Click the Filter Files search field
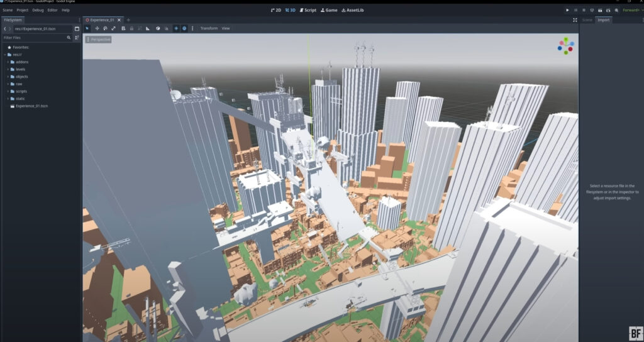This screenshot has width=644, height=342. (35, 38)
